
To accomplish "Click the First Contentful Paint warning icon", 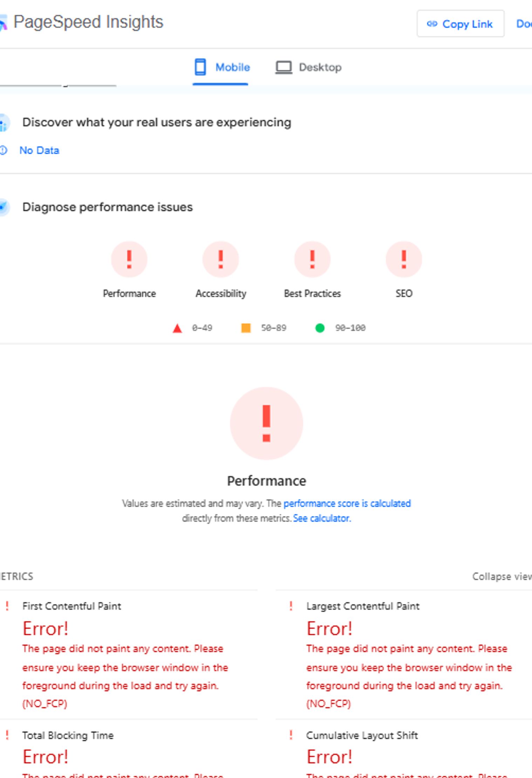I will [x=8, y=605].
